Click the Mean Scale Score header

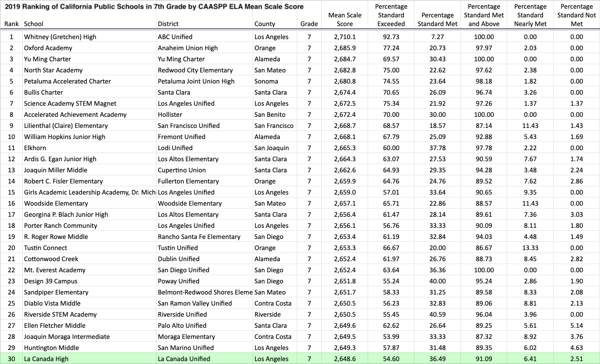click(x=344, y=19)
